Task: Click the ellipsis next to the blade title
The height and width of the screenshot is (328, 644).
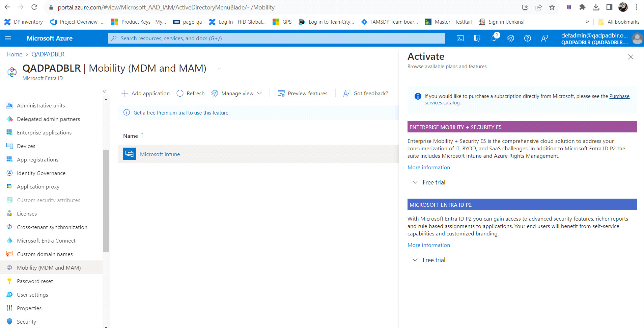Action: [x=220, y=69]
